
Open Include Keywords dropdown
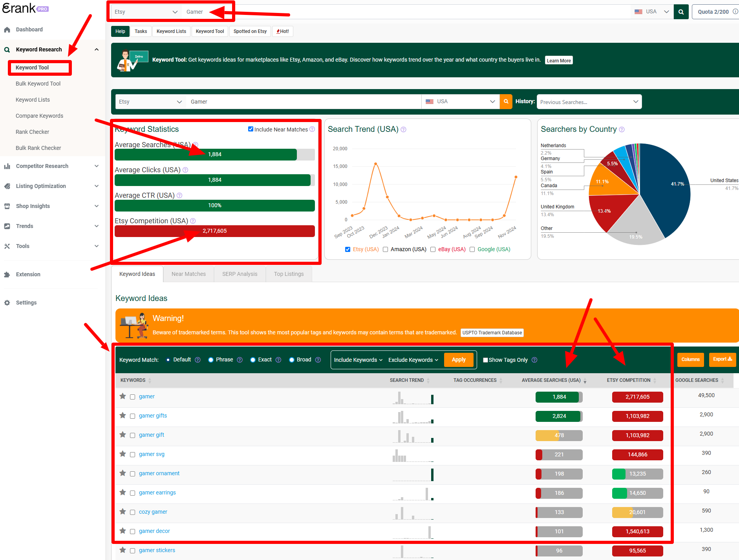pos(358,360)
